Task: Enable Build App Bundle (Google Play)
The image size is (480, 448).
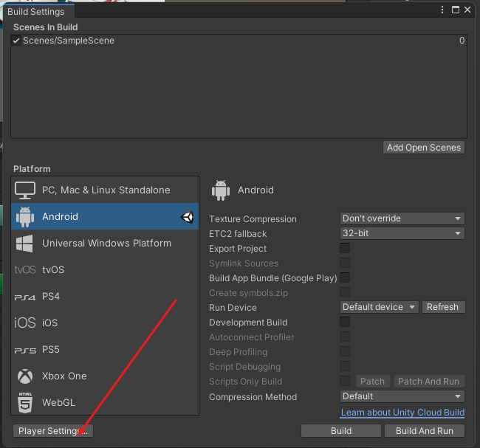Action: [345, 278]
